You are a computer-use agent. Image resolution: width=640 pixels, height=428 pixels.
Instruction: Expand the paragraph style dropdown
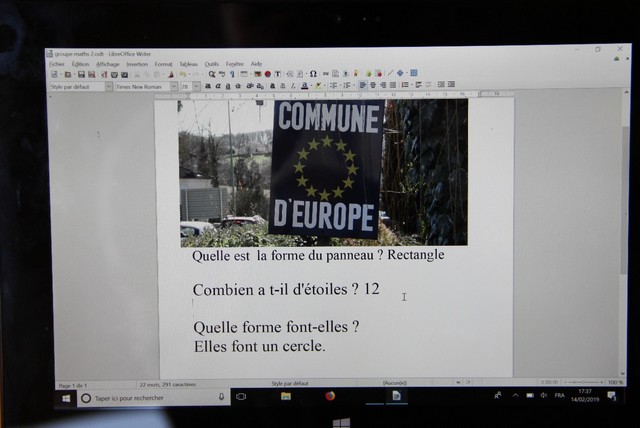pyautogui.click(x=106, y=87)
